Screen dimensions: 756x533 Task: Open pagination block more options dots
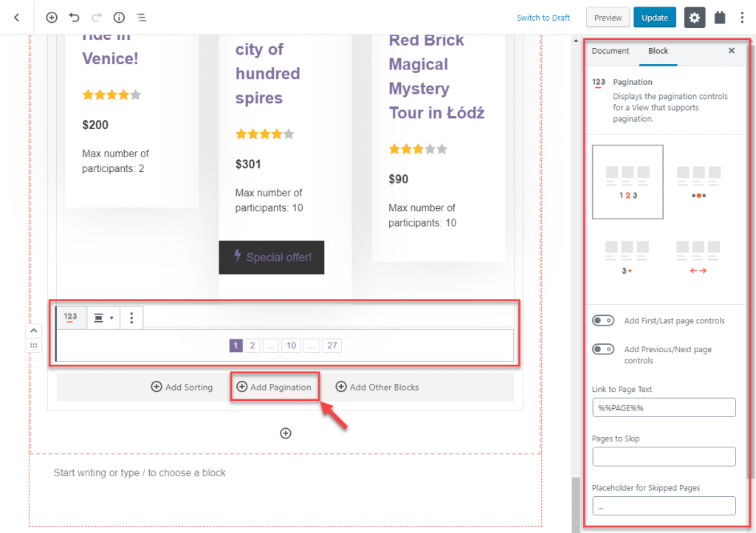pos(131,317)
